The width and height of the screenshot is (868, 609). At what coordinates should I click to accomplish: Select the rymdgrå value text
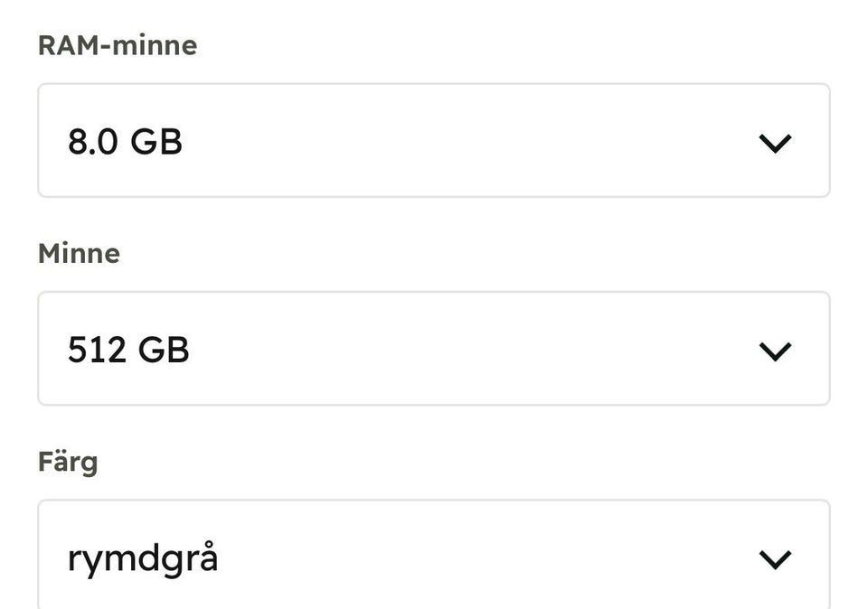click(x=143, y=558)
